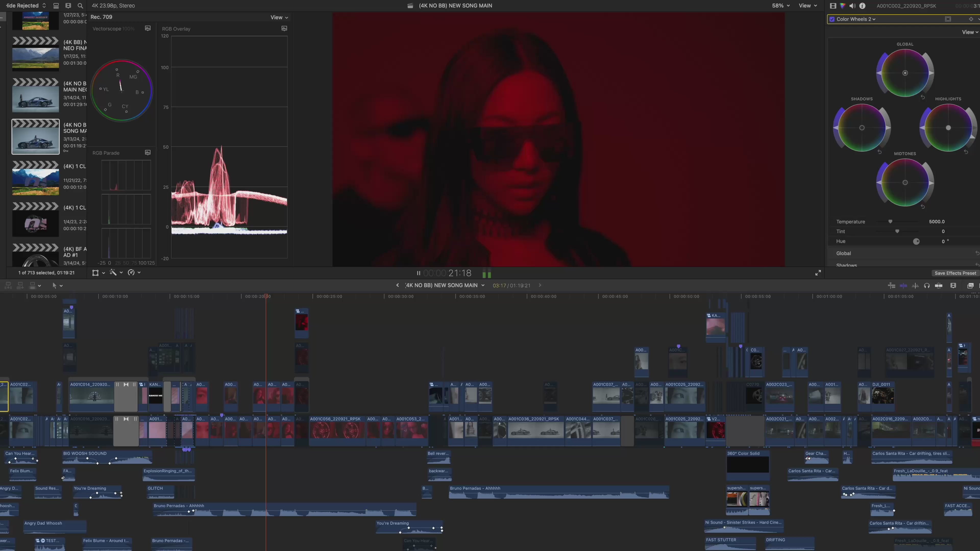Toggle timeline snapping button
Screen dimensions: 980x551
(x=939, y=286)
